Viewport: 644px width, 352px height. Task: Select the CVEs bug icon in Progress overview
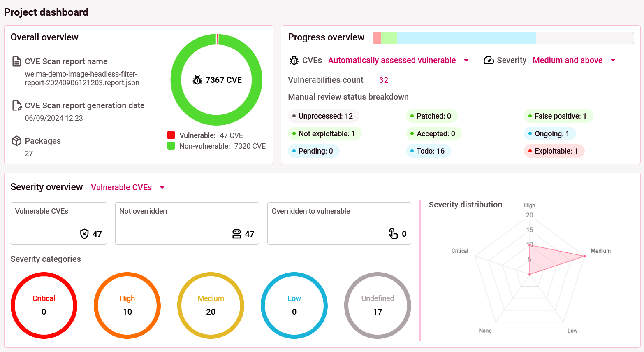[x=294, y=60]
